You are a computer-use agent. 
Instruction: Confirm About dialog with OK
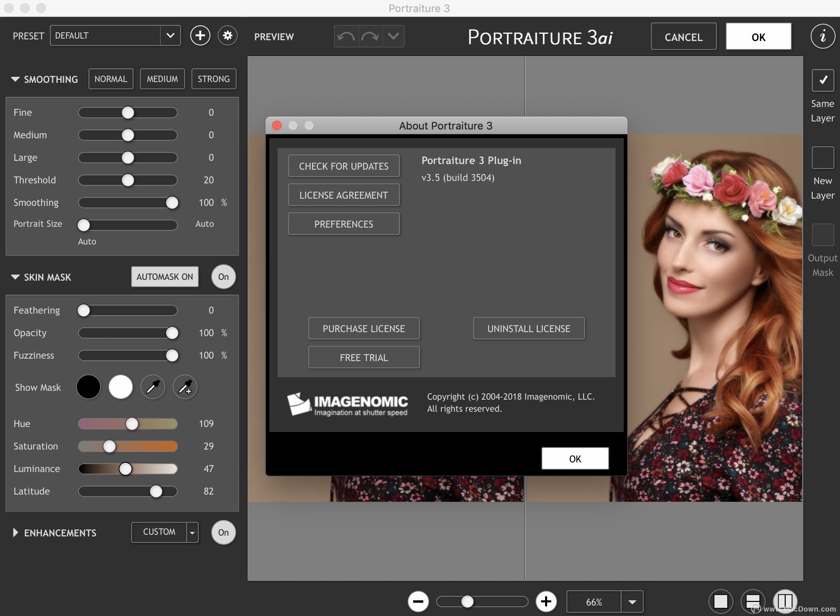(x=575, y=458)
